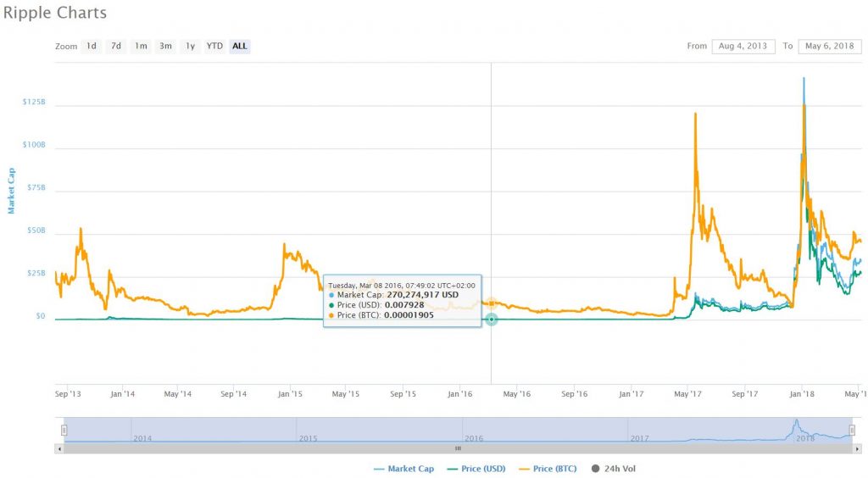Click the navigator scrollbar center grip

[x=458, y=448]
